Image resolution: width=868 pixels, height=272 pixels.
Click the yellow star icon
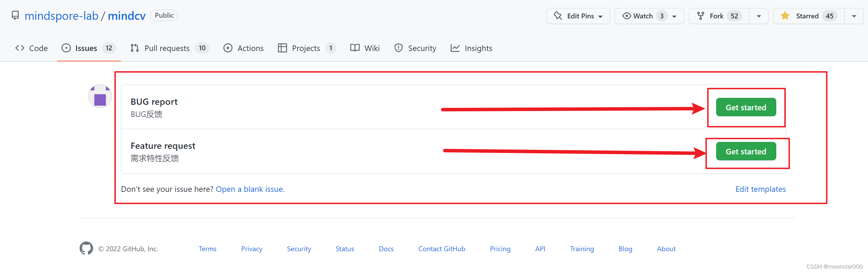click(785, 16)
